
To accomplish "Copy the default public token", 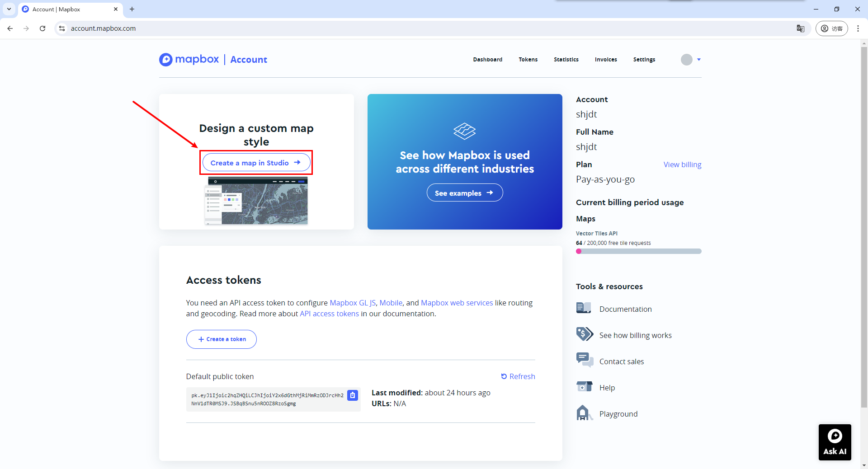I will tap(353, 395).
